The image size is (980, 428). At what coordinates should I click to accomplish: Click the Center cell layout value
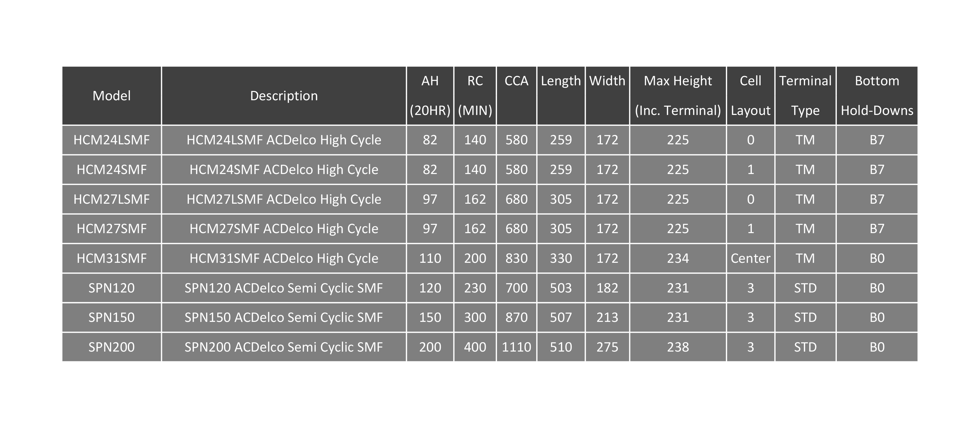click(750, 258)
